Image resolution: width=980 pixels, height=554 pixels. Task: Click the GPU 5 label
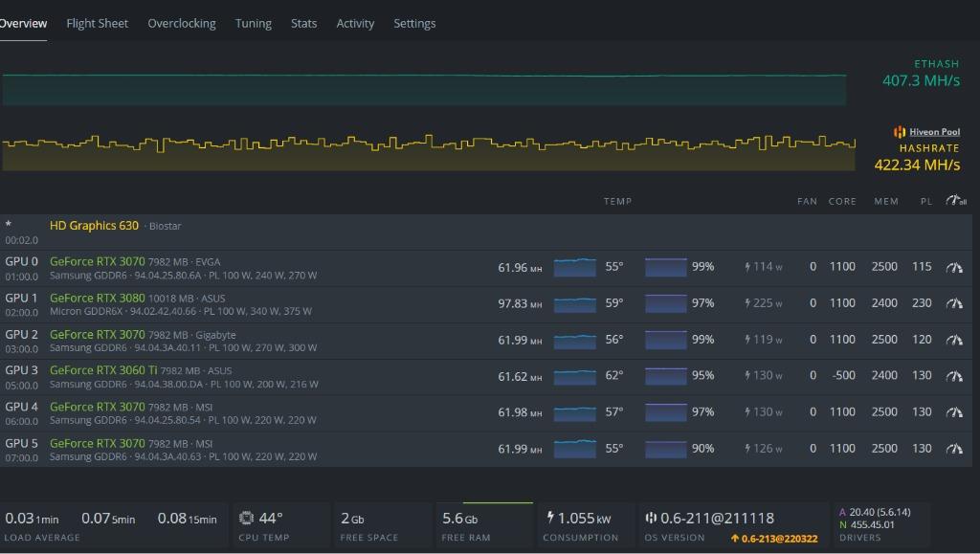coord(21,443)
